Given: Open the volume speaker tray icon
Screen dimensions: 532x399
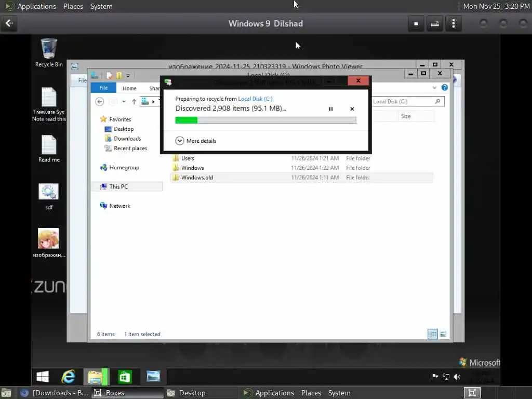Looking at the screenshot, I should [x=457, y=377].
